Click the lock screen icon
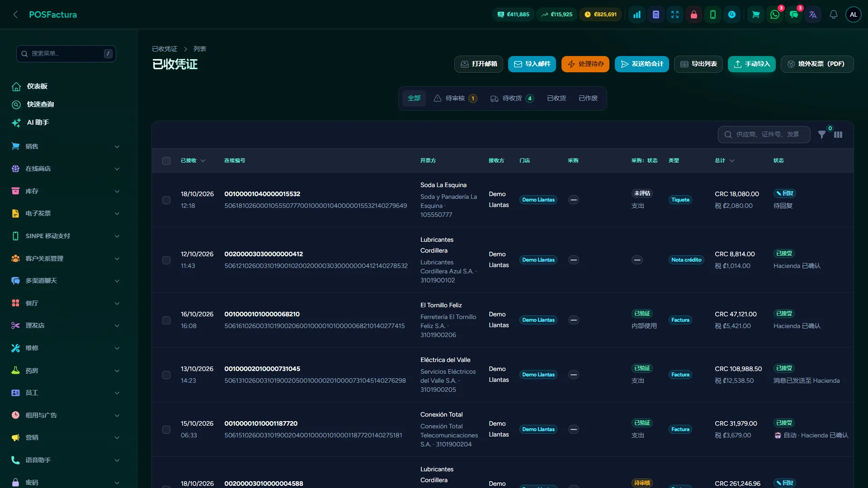Viewport: 868px width, 488px height. click(x=694, y=14)
